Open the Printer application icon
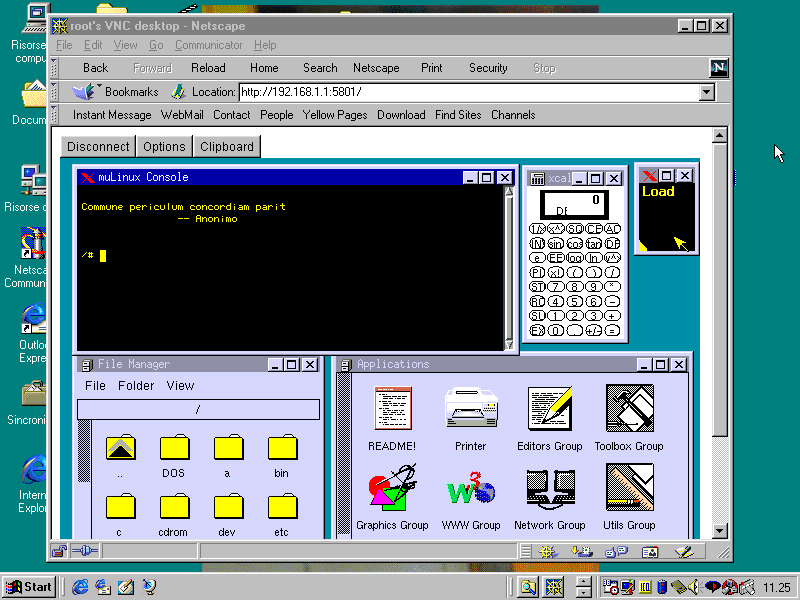Viewport: 800px width, 600px height. coord(470,410)
